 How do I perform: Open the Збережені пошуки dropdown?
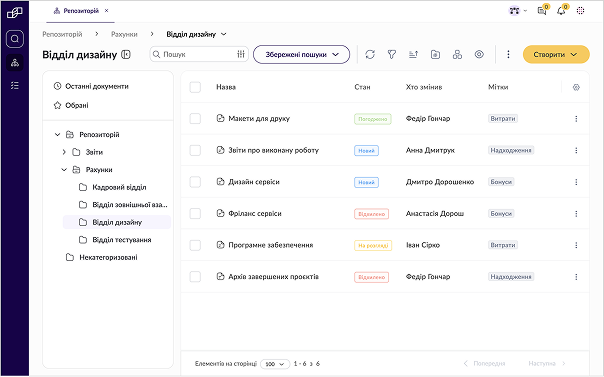[x=302, y=55]
